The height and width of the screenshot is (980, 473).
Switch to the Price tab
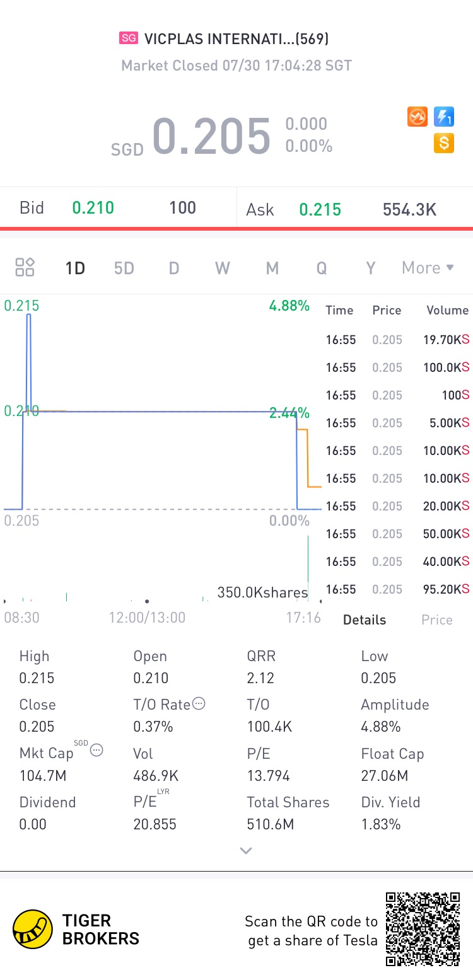(x=437, y=620)
